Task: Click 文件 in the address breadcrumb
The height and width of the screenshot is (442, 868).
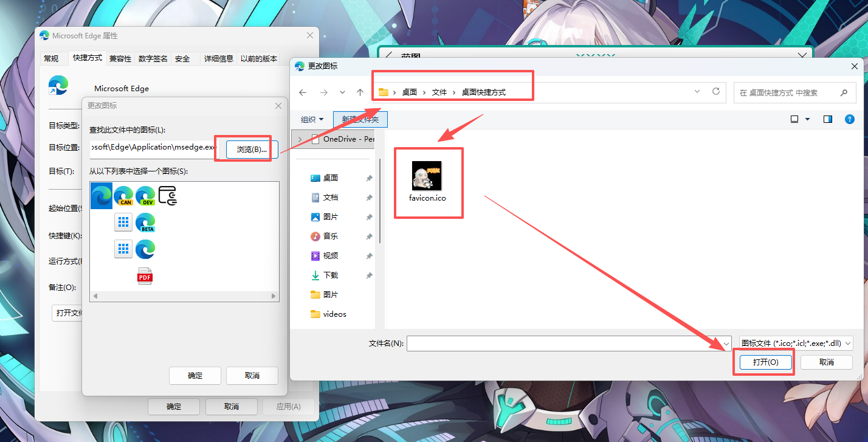Action: click(x=439, y=92)
